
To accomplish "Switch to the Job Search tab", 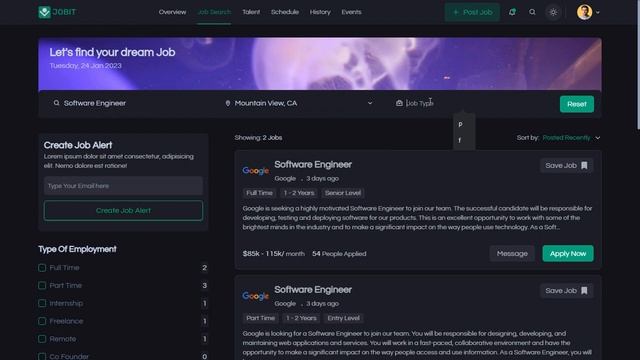I will pyautogui.click(x=214, y=12).
